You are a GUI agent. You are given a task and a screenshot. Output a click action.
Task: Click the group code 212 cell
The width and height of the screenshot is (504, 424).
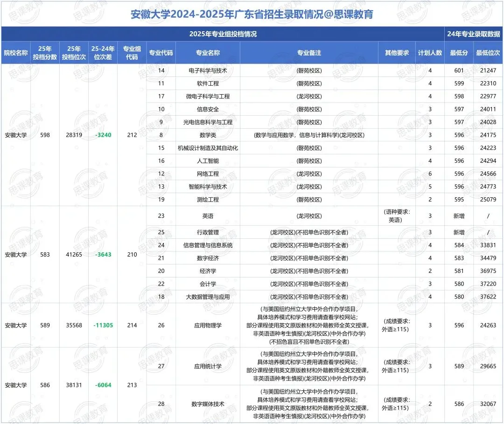click(x=132, y=135)
